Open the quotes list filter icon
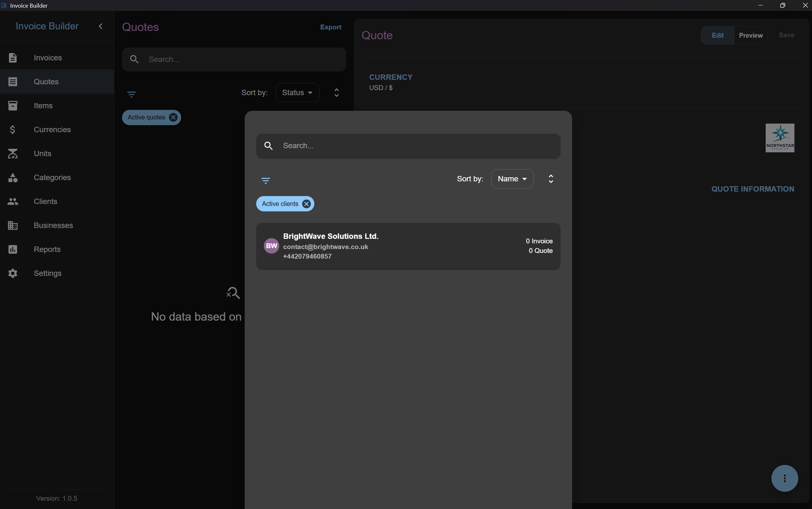 (131, 94)
